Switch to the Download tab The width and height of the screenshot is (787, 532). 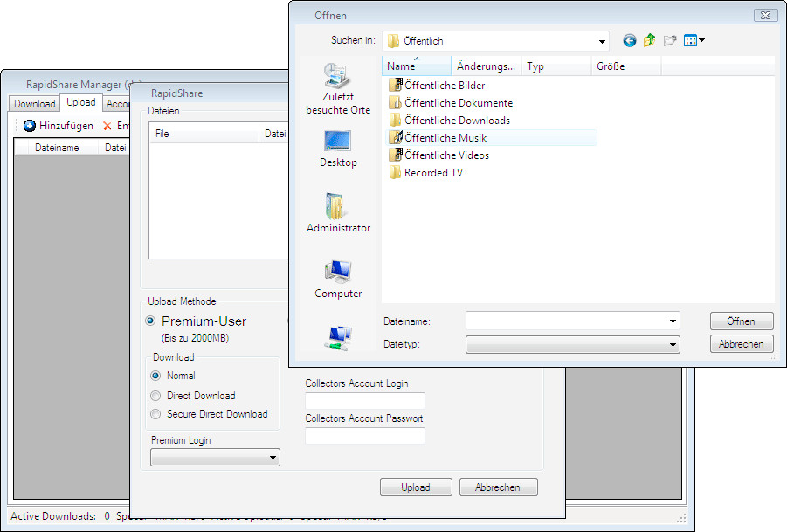pos(35,104)
